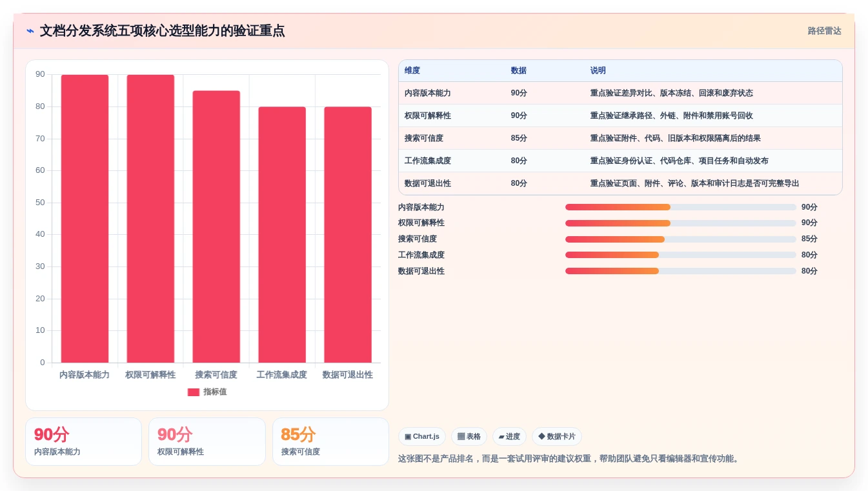Screen dimensions: 868x491
Task: Toggle the 指标值 legend color box
Action: pyautogui.click(x=194, y=392)
